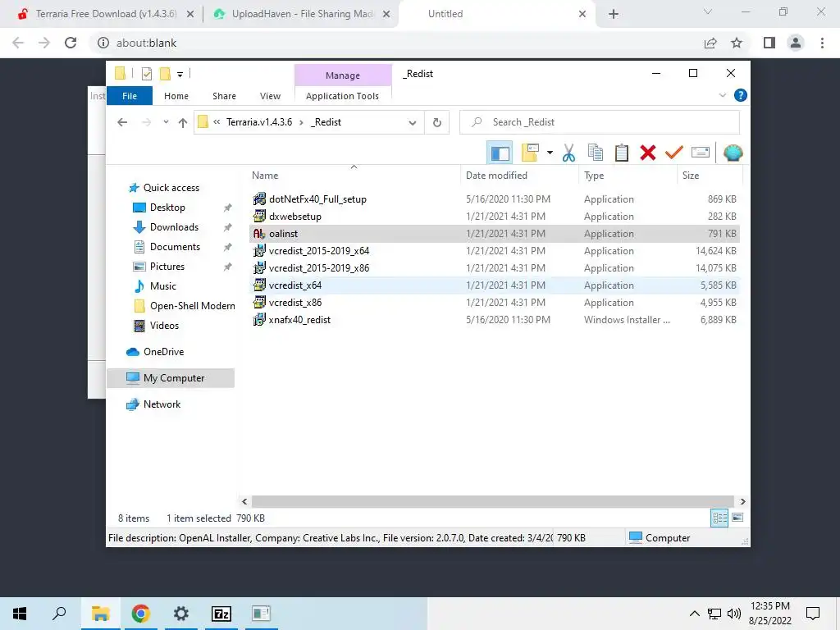The height and width of the screenshot is (630, 840).
Task: Click the Search _Redist field
Action: point(600,123)
